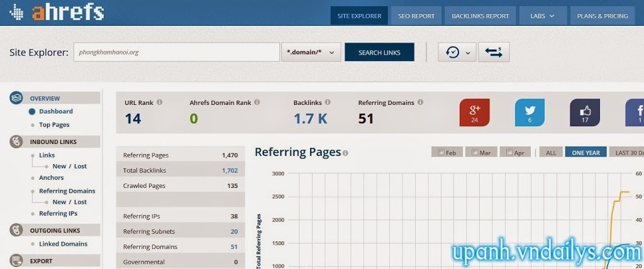The width and height of the screenshot is (644, 269).
Task: Go to Plans & Pricing
Action: (602, 16)
